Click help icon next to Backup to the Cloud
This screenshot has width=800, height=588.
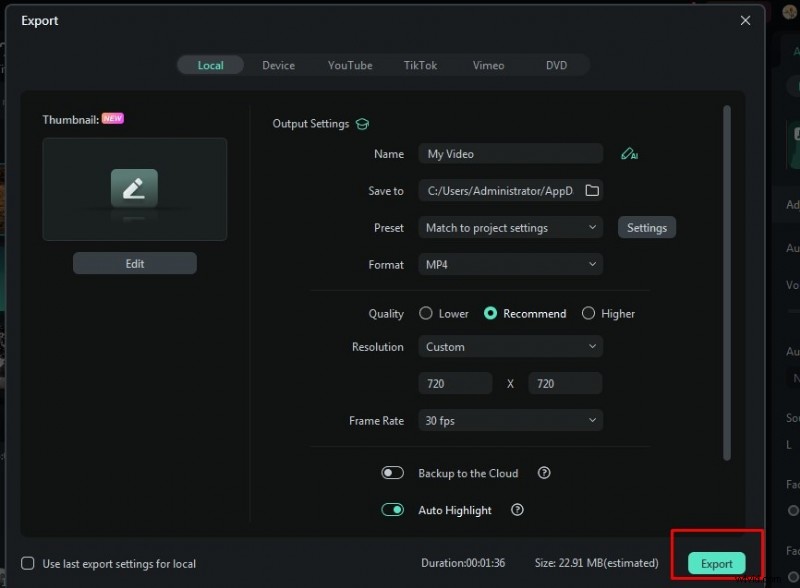544,473
